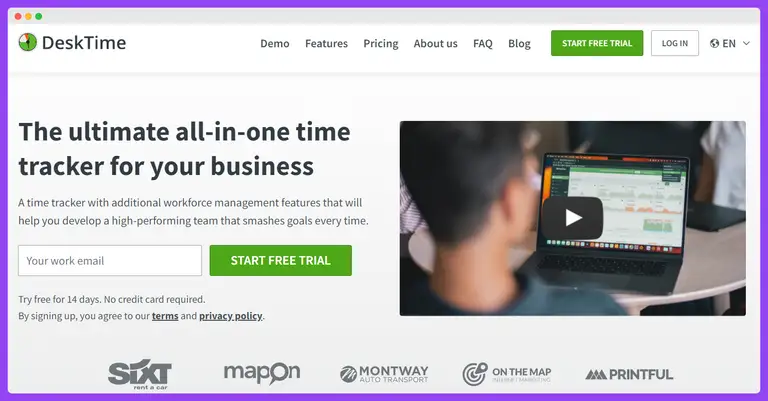Click the DeskTime clock logo icon
The width and height of the screenshot is (768, 401).
click(x=28, y=42)
